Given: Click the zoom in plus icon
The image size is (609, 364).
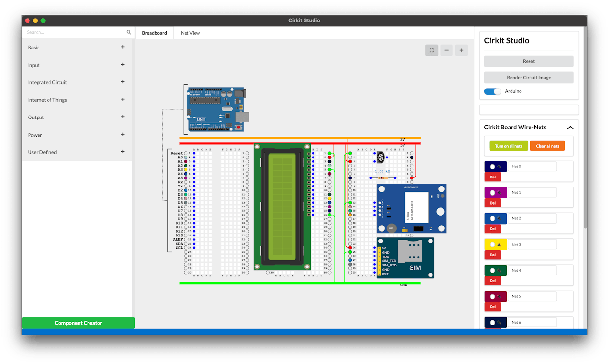Looking at the screenshot, I should point(461,50).
